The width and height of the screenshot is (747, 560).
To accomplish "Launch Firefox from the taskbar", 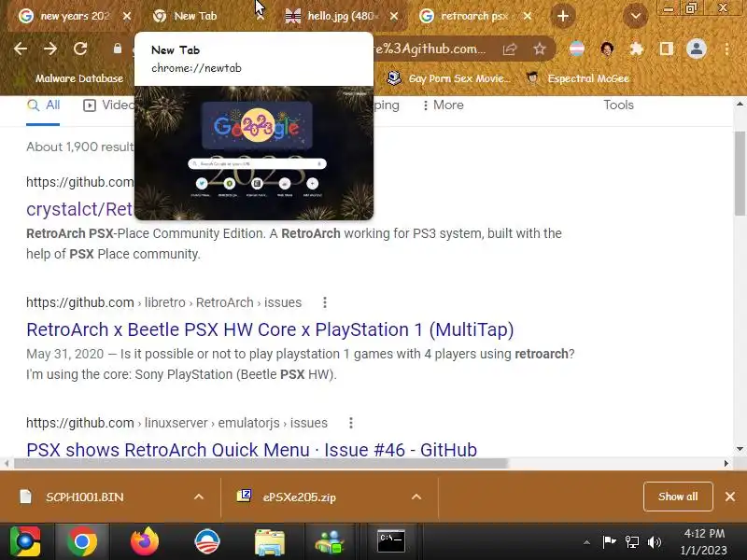I will (145, 541).
